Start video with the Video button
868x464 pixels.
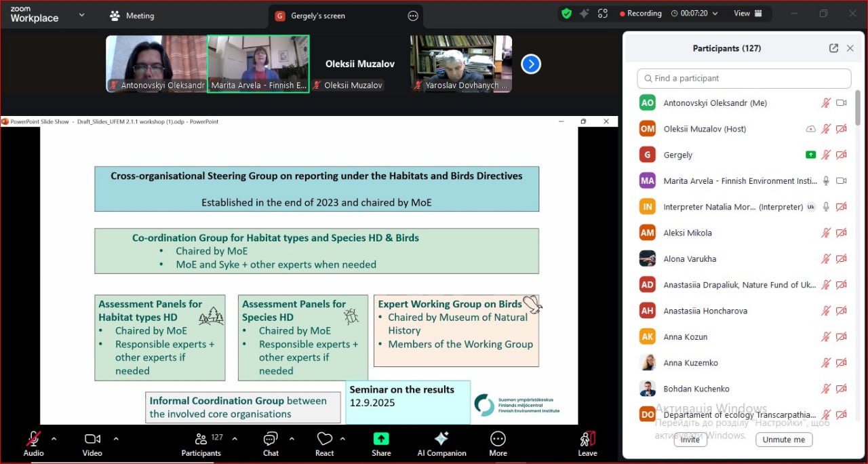pos(92,444)
